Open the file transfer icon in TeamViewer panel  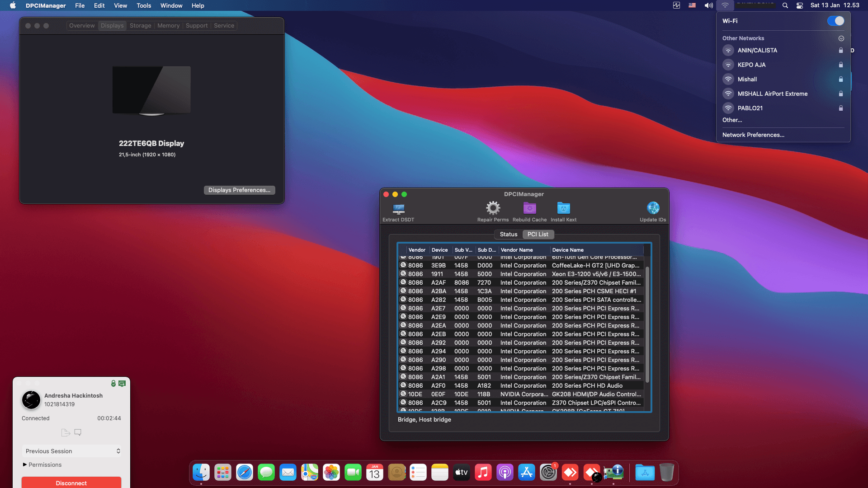[x=66, y=432]
